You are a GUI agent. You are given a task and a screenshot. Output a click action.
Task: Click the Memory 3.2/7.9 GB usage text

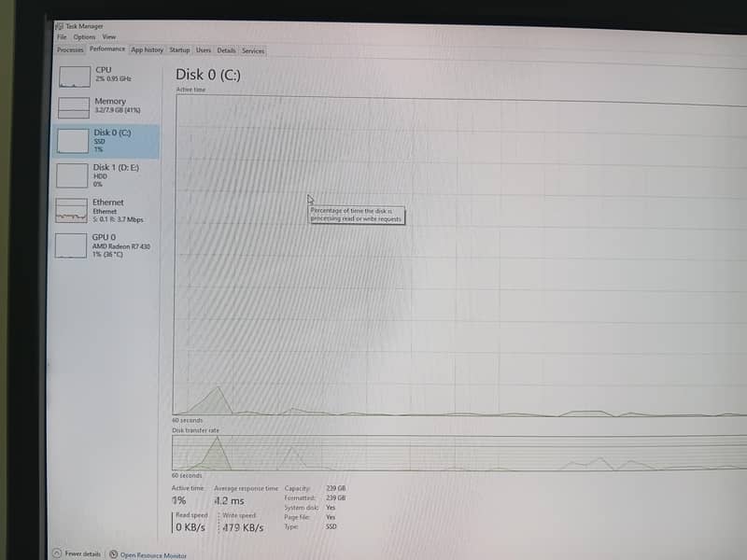pyautogui.click(x=118, y=110)
